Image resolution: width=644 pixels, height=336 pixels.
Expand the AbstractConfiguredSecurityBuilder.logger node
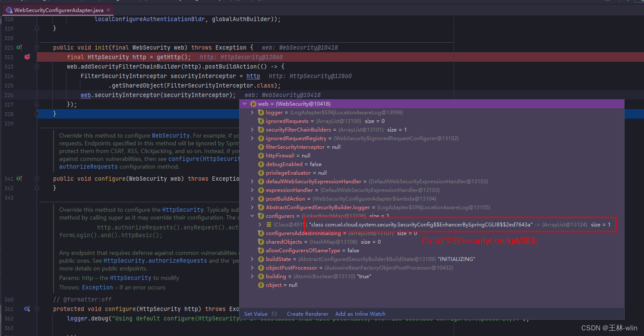(x=253, y=207)
